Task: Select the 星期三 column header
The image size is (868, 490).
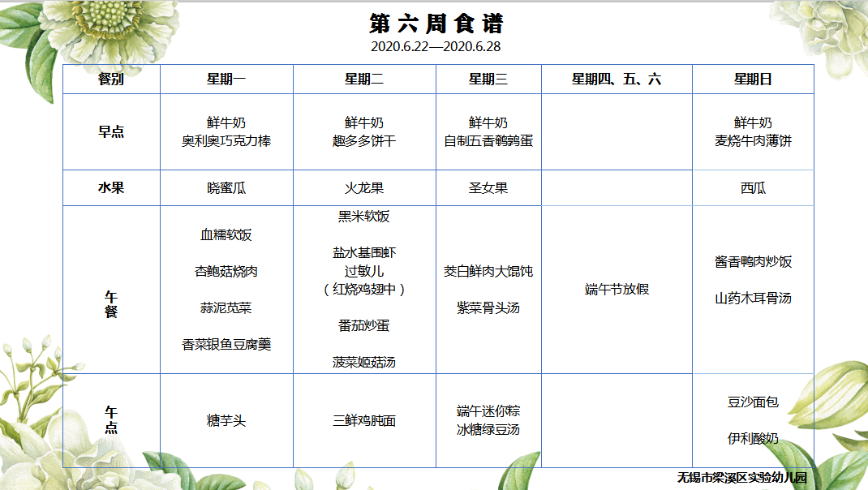Action: pos(488,80)
